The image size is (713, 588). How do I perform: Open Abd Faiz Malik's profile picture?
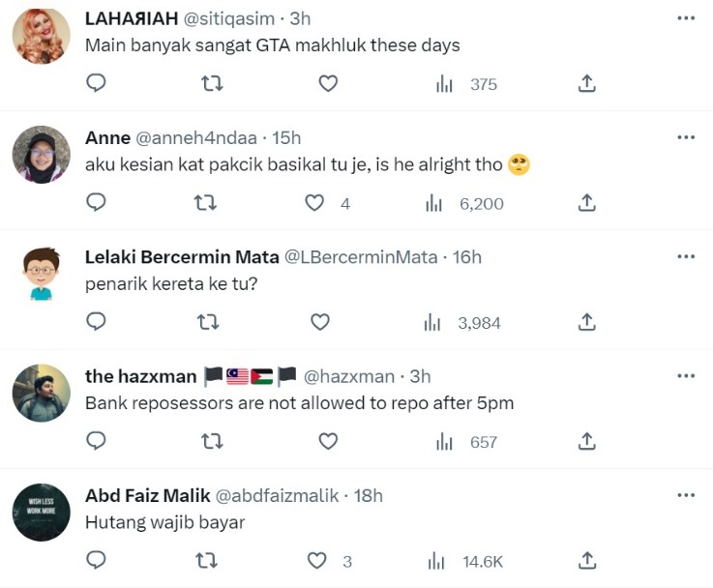pos(41,512)
